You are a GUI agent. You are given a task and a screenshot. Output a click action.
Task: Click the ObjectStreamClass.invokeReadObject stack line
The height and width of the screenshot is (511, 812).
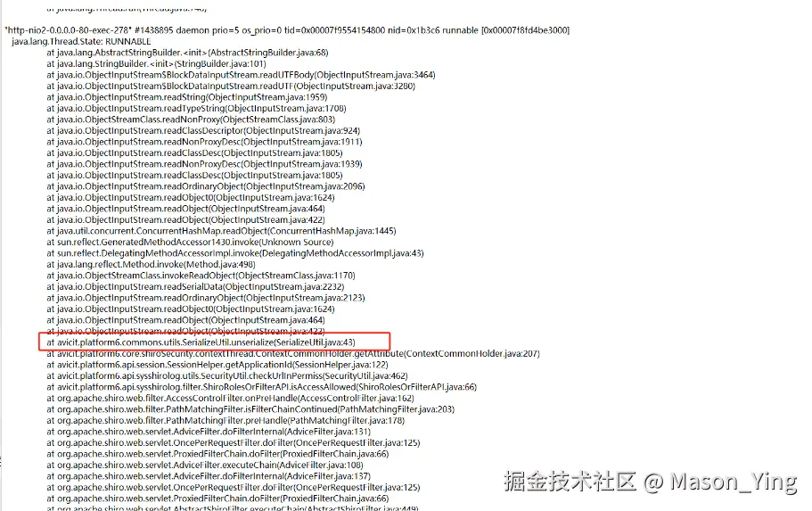tap(201, 276)
